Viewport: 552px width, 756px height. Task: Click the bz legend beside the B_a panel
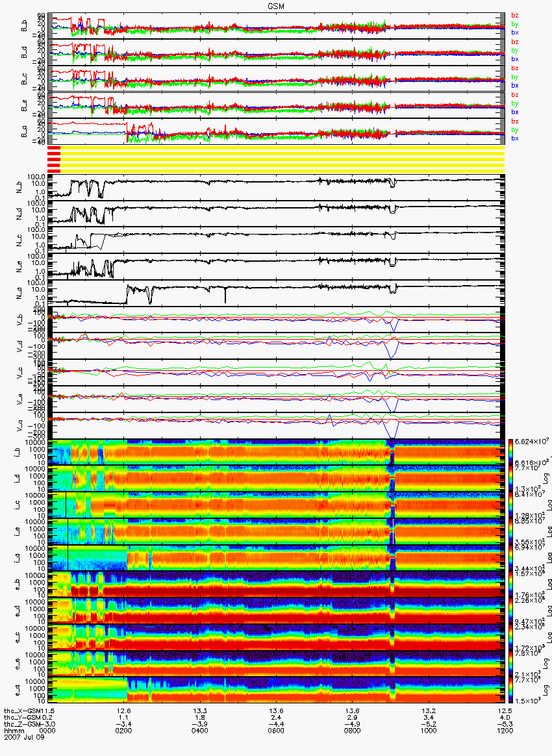point(514,121)
